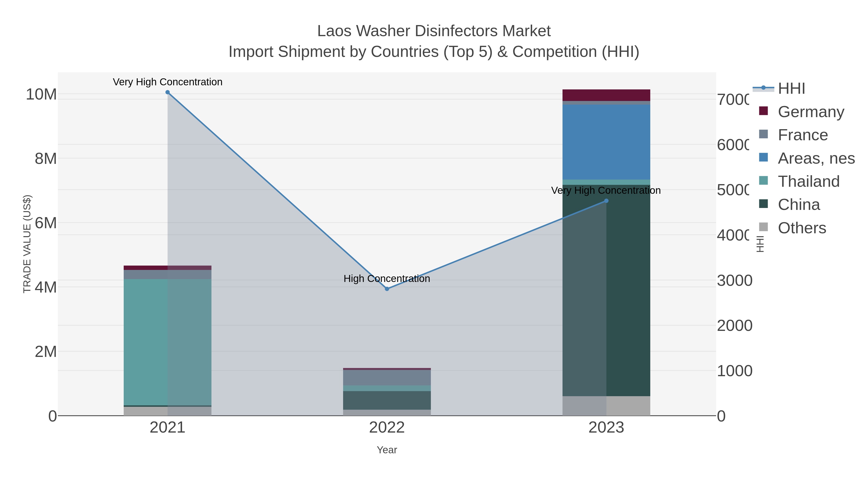Click the 6M tick on left axis
The image size is (868, 488).
click(x=46, y=223)
